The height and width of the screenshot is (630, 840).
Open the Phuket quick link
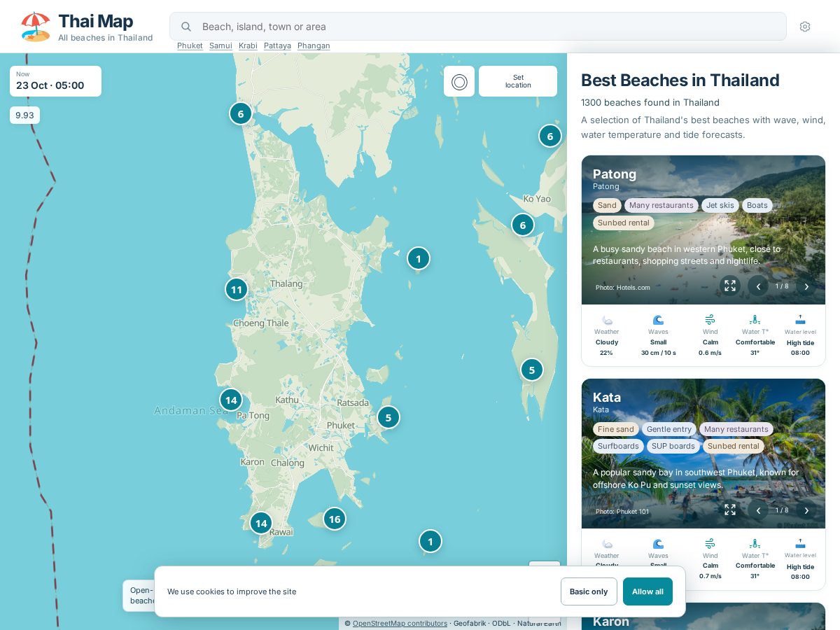tap(190, 45)
